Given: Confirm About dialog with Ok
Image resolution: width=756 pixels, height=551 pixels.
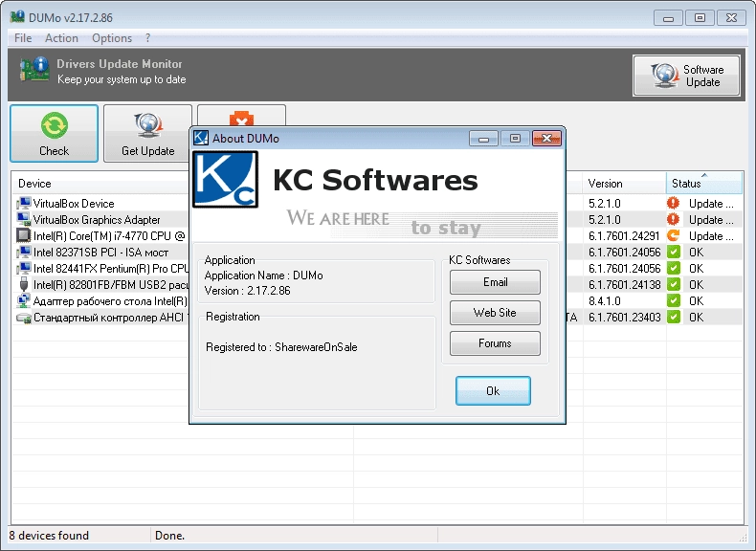Looking at the screenshot, I should click(x=493, y=391).
